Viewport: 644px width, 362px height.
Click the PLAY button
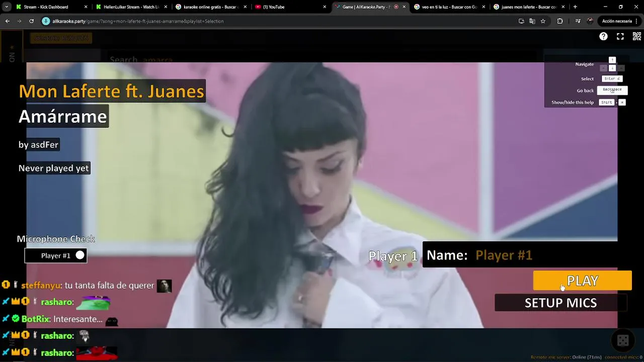(x=582, y=281)
